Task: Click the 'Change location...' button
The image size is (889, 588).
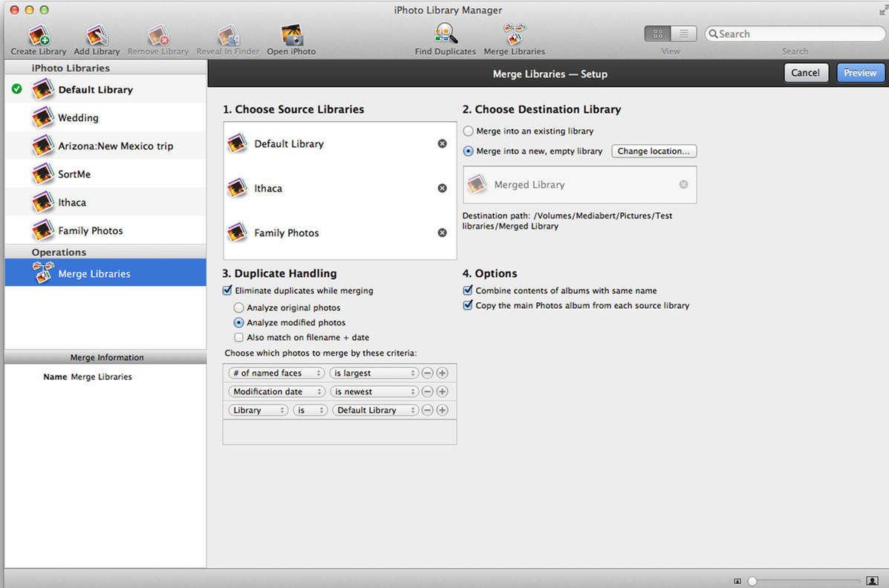Action: point(654,151)
